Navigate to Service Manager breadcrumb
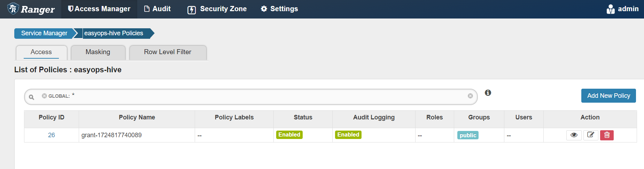Image resolution: width=644 pixels, height=169 pixels. pos(44,33)
